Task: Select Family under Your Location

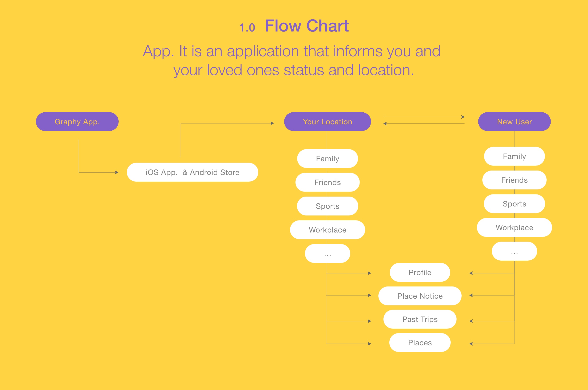Action: coord(327,159)
